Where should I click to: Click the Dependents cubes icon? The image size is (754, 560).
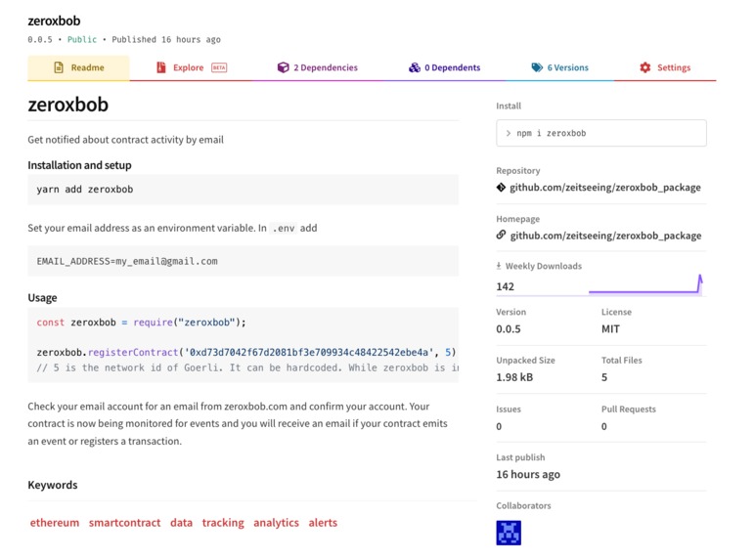(415, 67)
